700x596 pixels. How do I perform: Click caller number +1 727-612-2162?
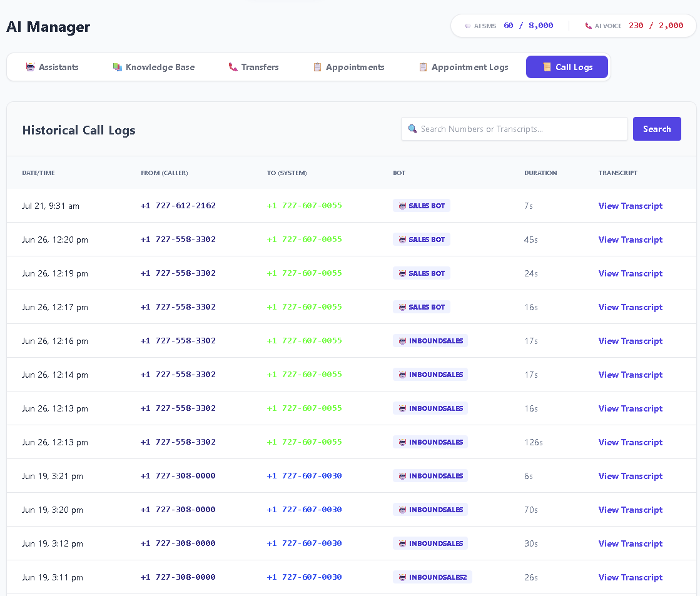click(178, 206)
